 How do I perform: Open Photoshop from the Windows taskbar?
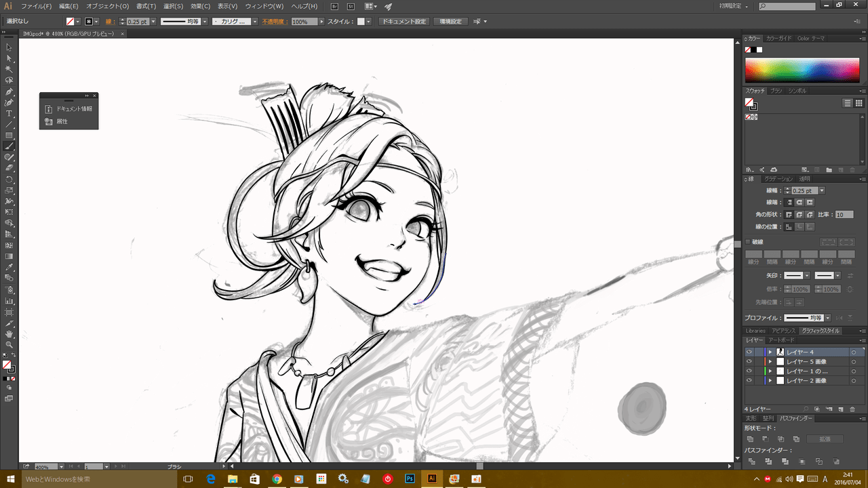pyautogui.click(x=410, y=479)
